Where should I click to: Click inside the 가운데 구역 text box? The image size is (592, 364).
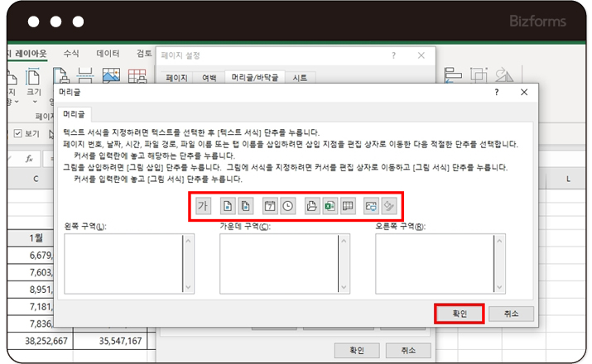click(x=279, y=264)
